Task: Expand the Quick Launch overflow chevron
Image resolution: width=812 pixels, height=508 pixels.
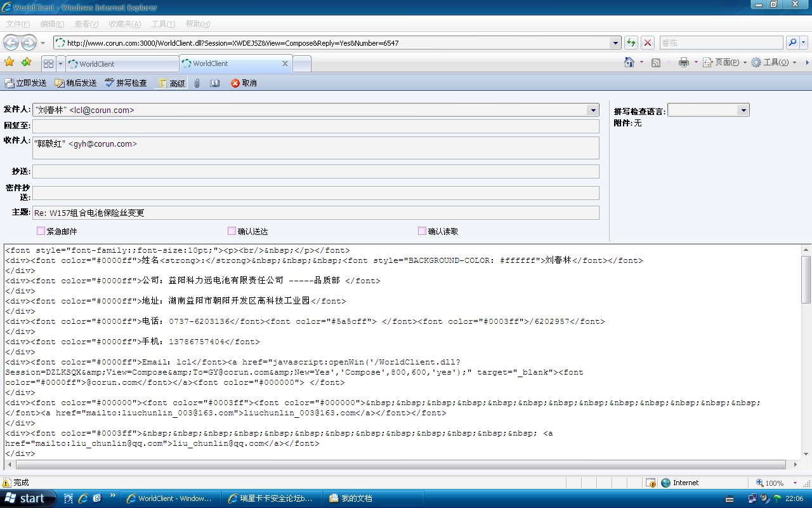Action: 113,495
